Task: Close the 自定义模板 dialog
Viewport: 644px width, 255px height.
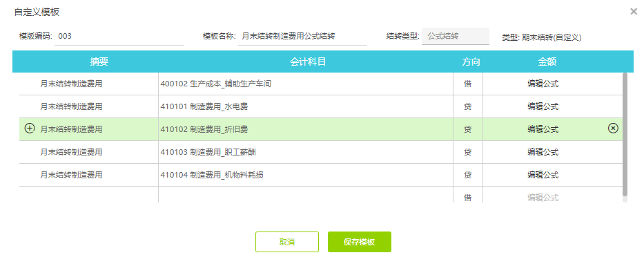Action: pos(634,12)
